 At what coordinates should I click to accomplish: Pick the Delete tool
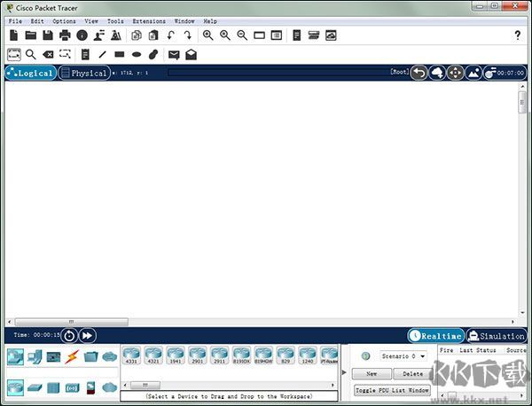click(x=48, y=55)
